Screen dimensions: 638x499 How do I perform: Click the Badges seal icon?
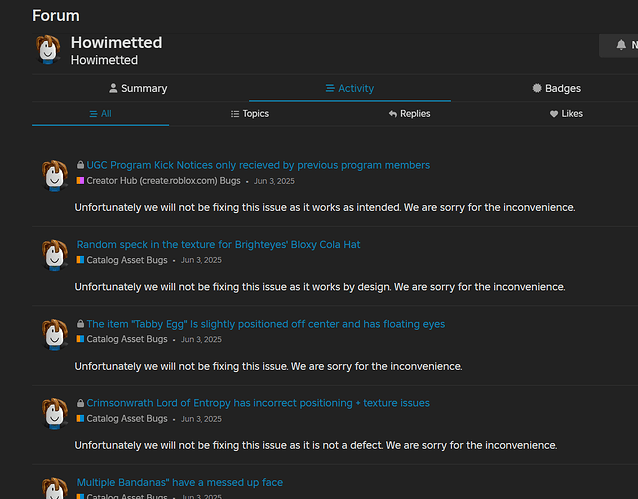(x=537, y=88)
